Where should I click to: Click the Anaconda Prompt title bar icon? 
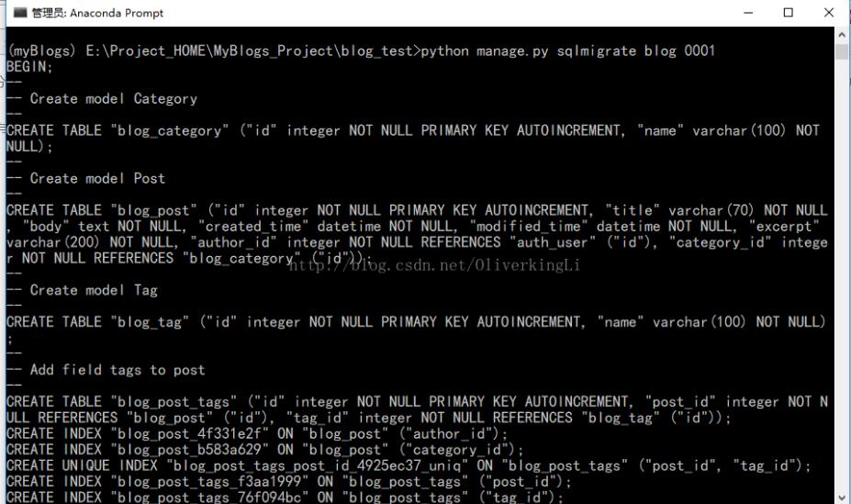click(19, 13)
